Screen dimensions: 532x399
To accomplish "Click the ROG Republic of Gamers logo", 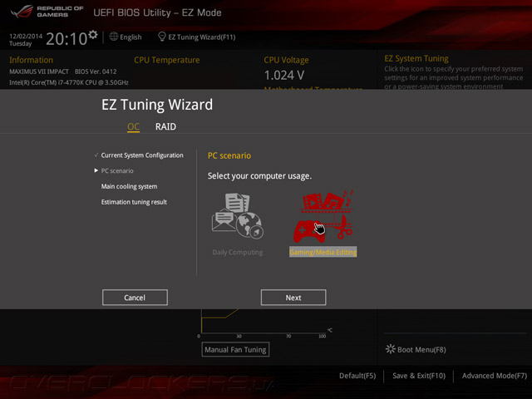I will pos(47,12).
